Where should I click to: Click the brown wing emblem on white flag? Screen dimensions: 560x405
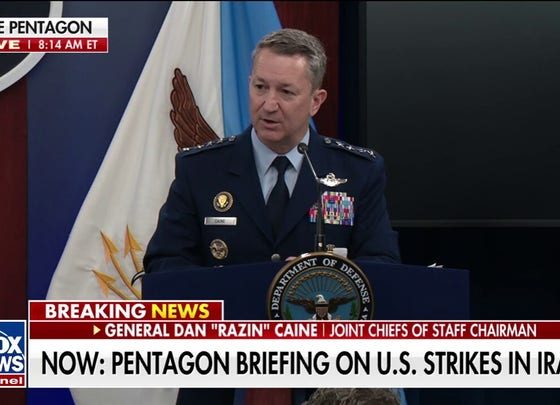(191, 109)
